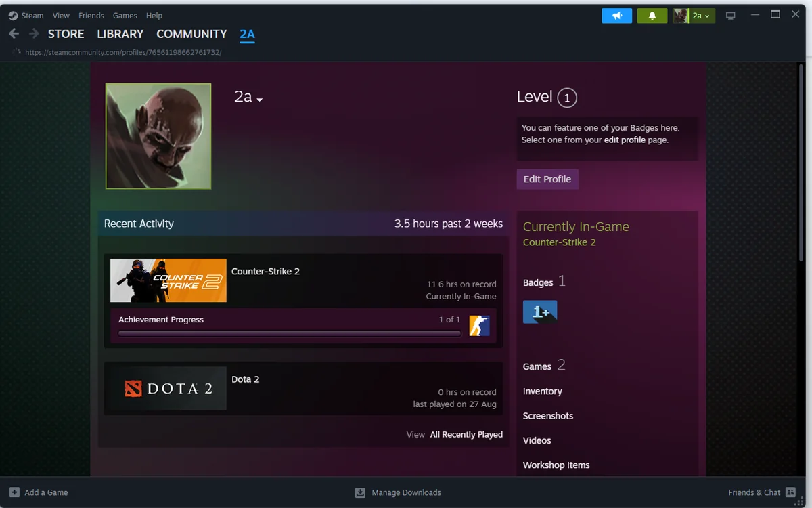The width and height of the screenshot is (812, 508).
Task: Open the Help menu
Action: (154, 16)
